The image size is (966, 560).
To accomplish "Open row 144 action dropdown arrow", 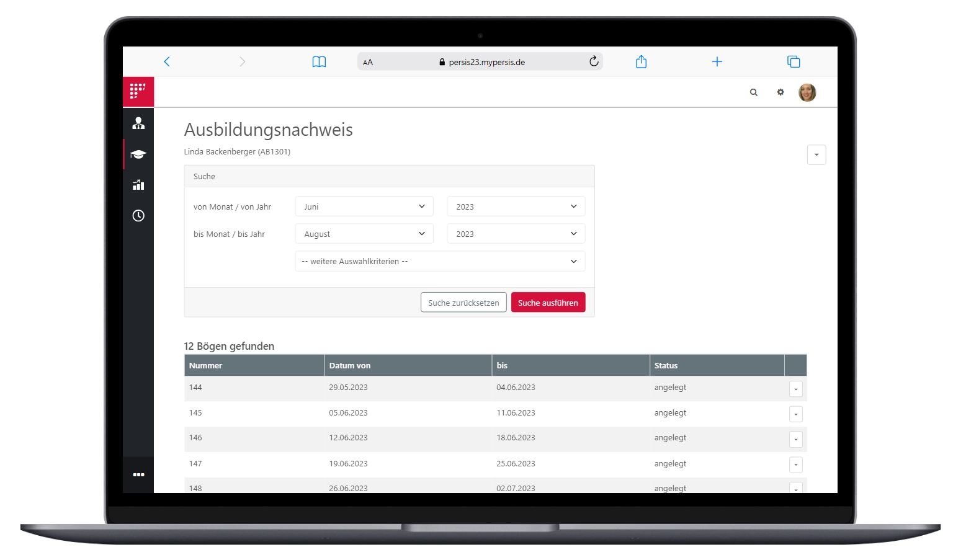I will [796, 389].
